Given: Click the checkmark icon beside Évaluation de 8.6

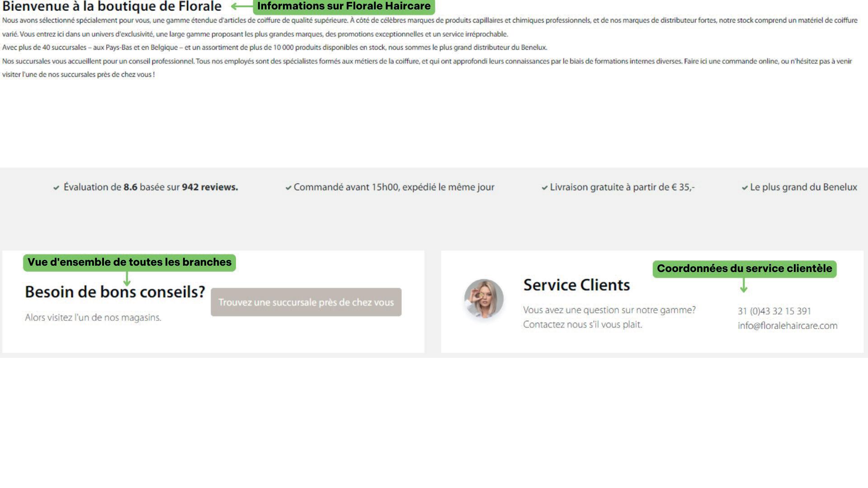Looking at the screenshot, I should coord(56,188).
